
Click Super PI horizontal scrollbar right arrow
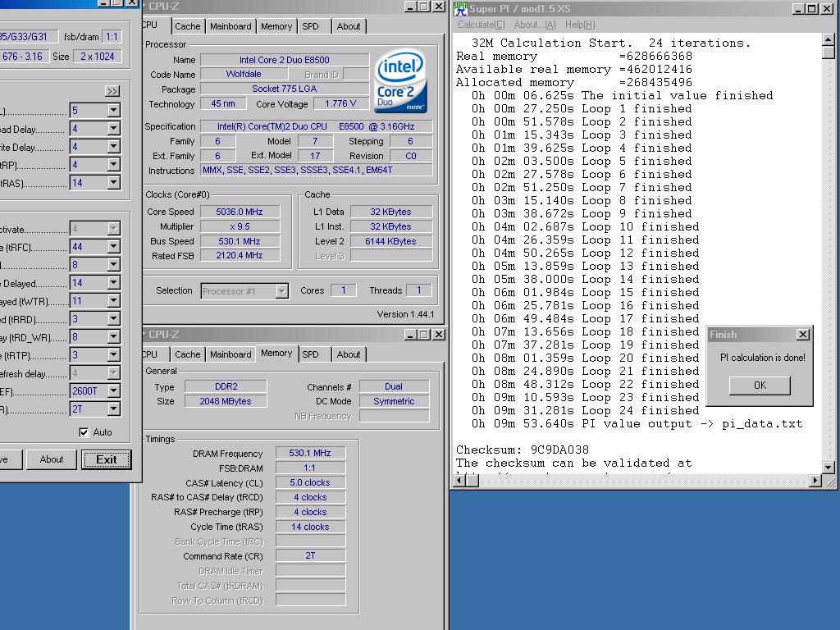(815, 481)
